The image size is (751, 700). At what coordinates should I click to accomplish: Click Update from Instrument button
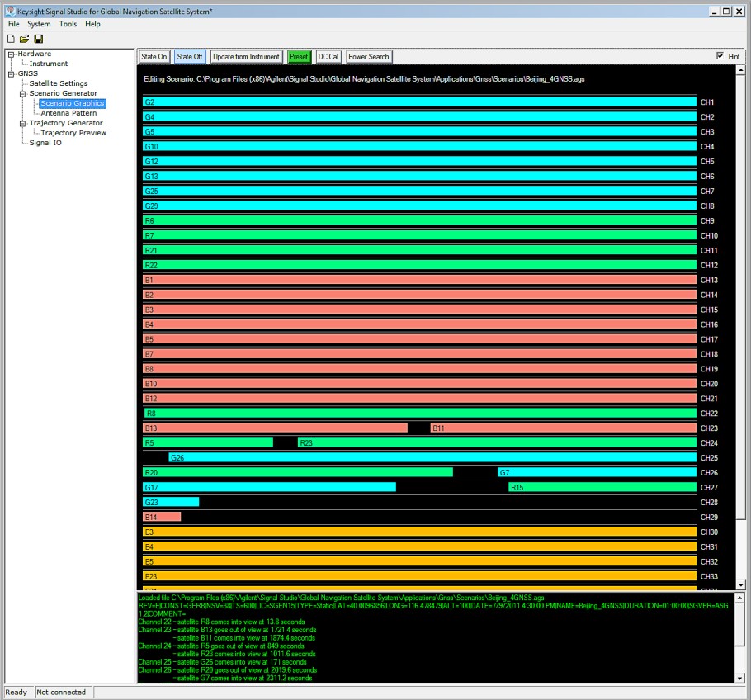coord(246,56)
